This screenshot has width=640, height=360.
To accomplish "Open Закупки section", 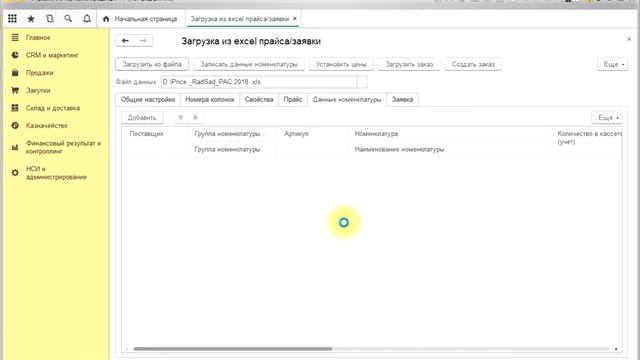I will pos(38,90).
